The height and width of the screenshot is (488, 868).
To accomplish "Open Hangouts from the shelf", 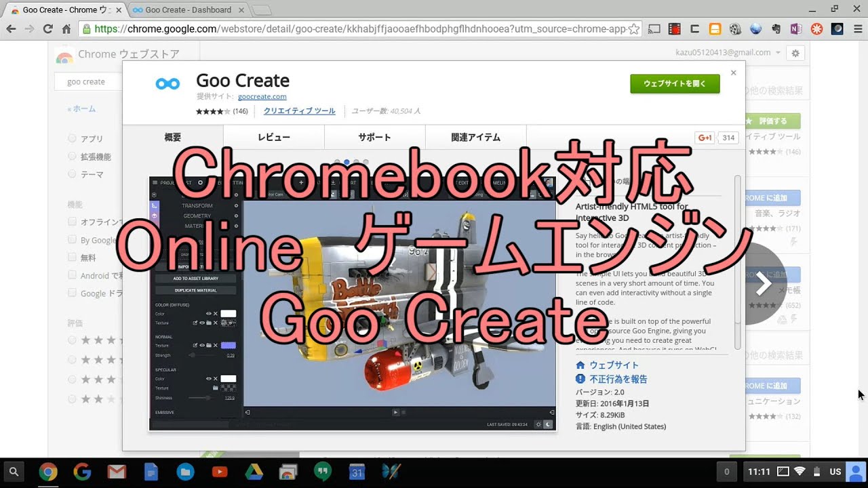I will click(322, 472).
